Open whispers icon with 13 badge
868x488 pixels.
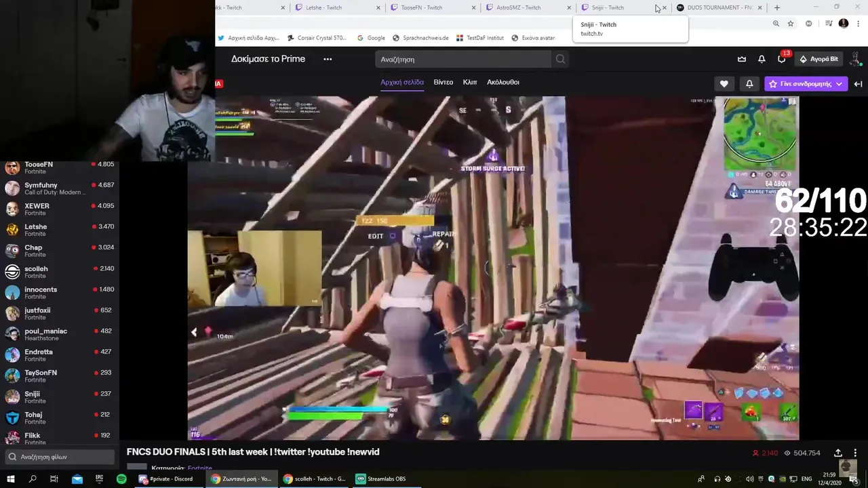[x=782, y=59]
